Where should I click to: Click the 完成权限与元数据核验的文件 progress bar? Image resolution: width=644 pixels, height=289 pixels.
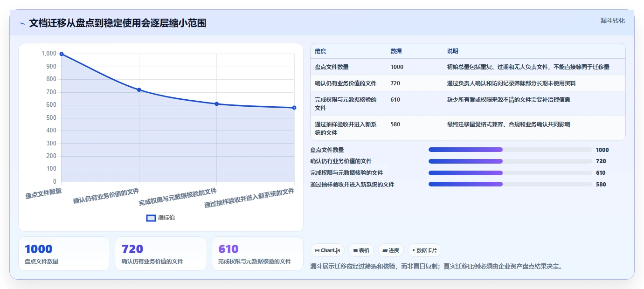pos(510,173)
